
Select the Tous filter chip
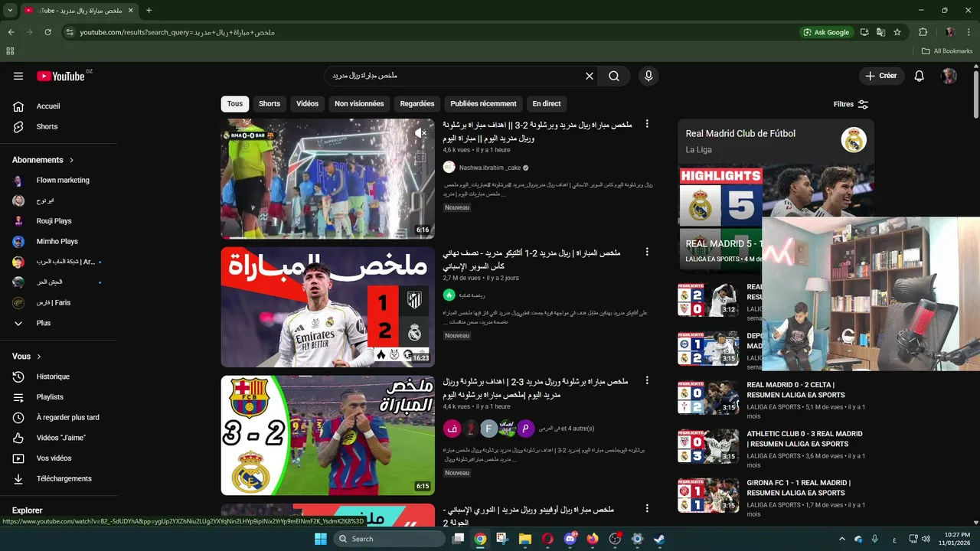pyautogui.click(x=235, y=104)
